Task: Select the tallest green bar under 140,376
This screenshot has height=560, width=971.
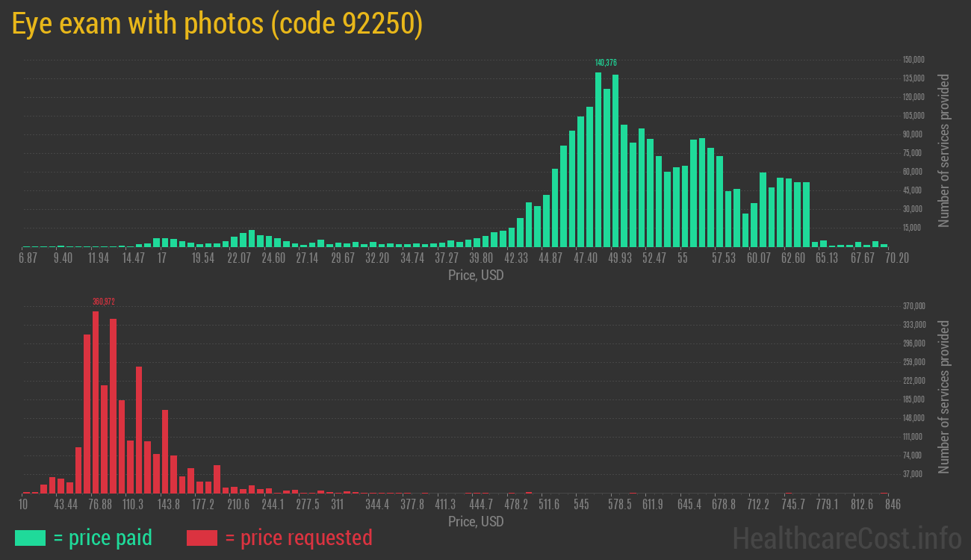Action: pos(598,160)
